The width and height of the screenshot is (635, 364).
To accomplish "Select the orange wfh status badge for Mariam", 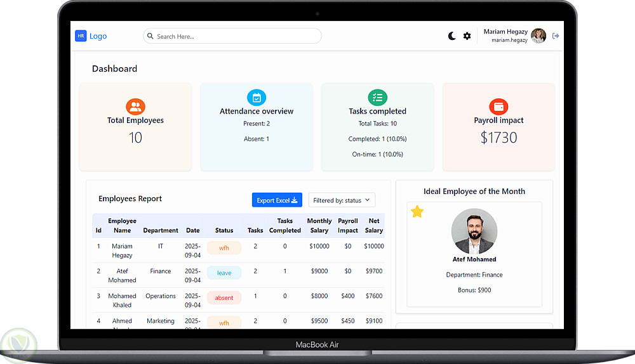I will [224, 248].
